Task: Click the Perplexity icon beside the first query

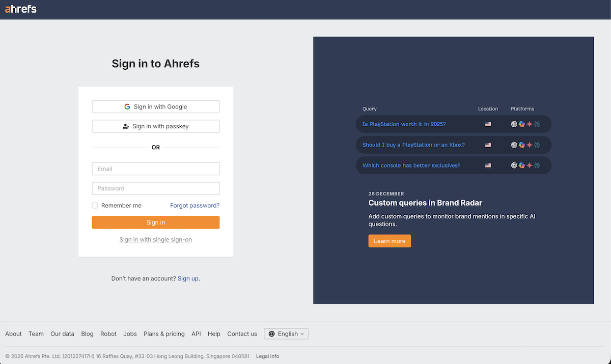Action: tap(537, 124)
